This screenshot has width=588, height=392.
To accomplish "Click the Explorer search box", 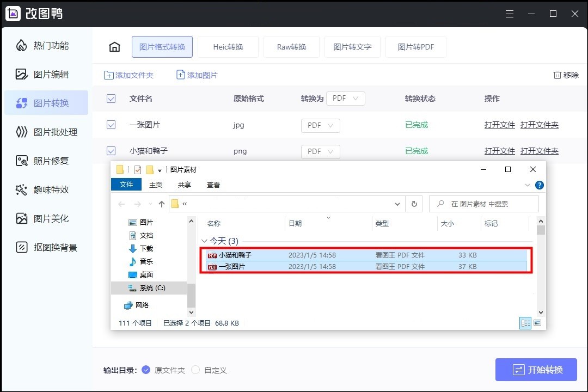I will pyautogui.click(x=483, y=204).
